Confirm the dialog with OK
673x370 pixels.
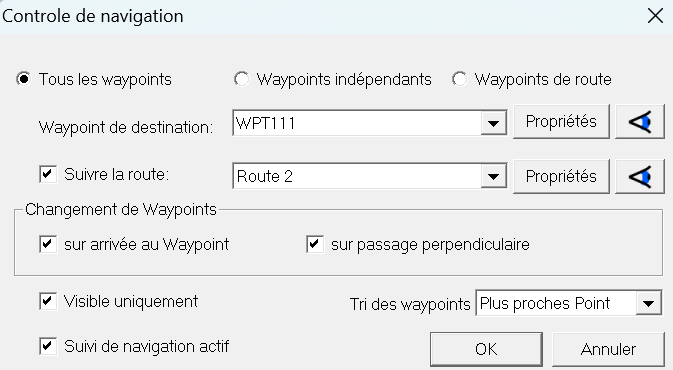[x=486, y=349]
